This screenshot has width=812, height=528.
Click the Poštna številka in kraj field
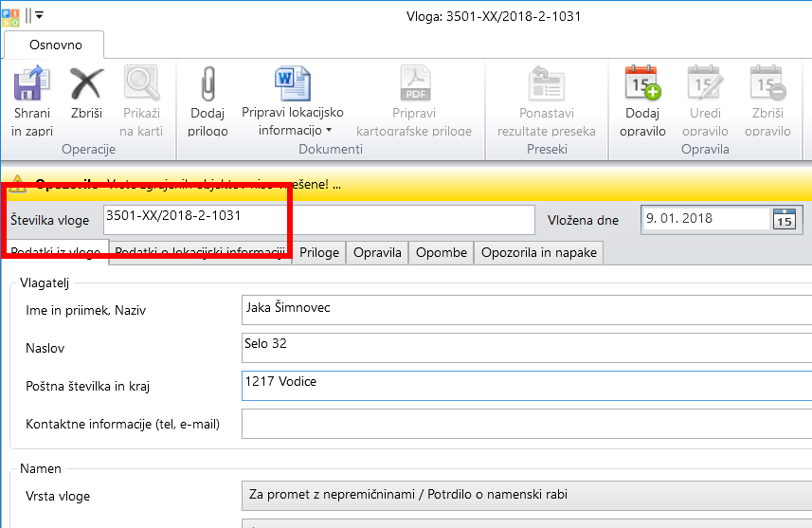526,386
